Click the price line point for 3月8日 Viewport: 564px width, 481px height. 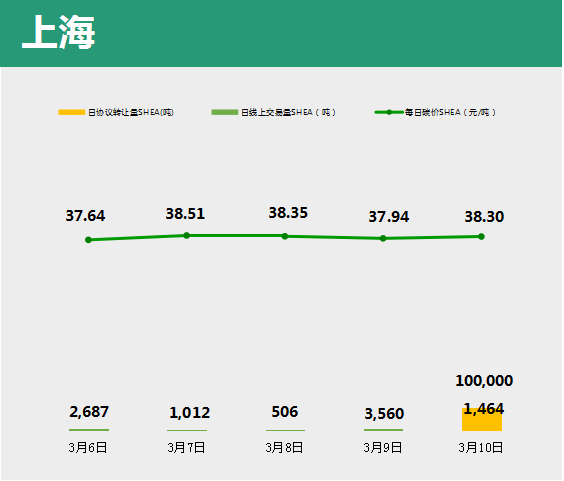(x=285, y=236)
